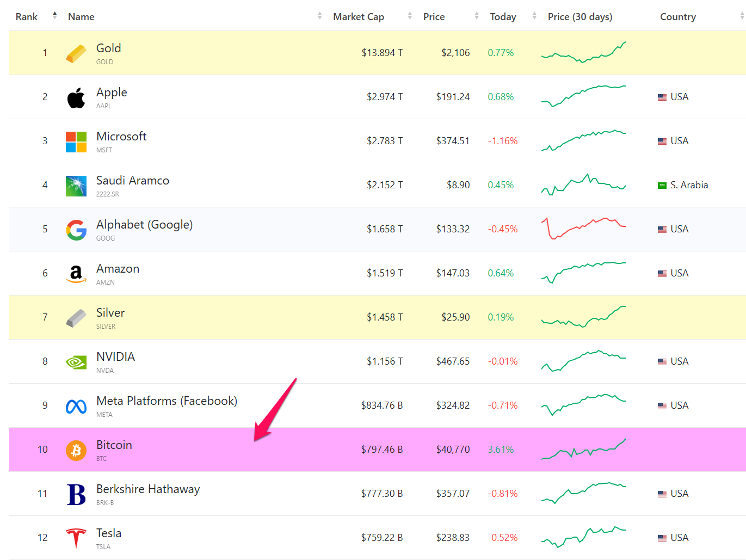Sort by Price column sort arrows
The image size is (746, 560).
pyautogui.click(x=477, y=16)
